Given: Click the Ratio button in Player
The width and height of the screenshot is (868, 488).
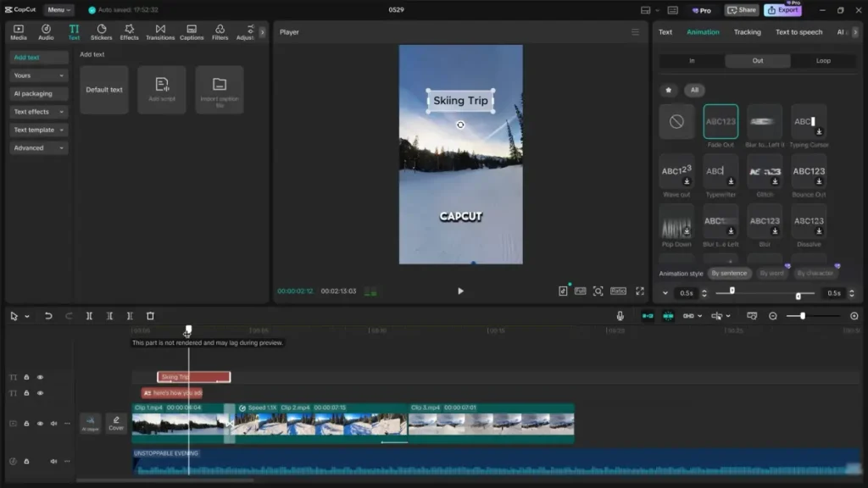Looking at the screenshot, I should 618,291.
